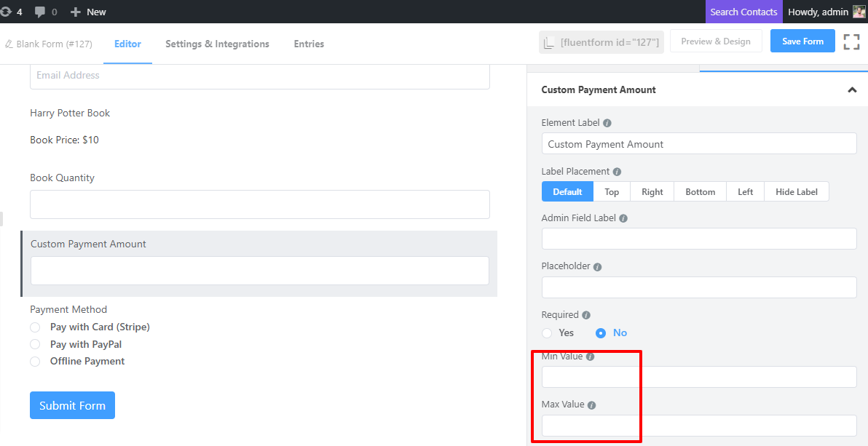This screenshot has width=868, height=446.
Task: Click the Admin Field Label info icon
Action: [623, 218]
